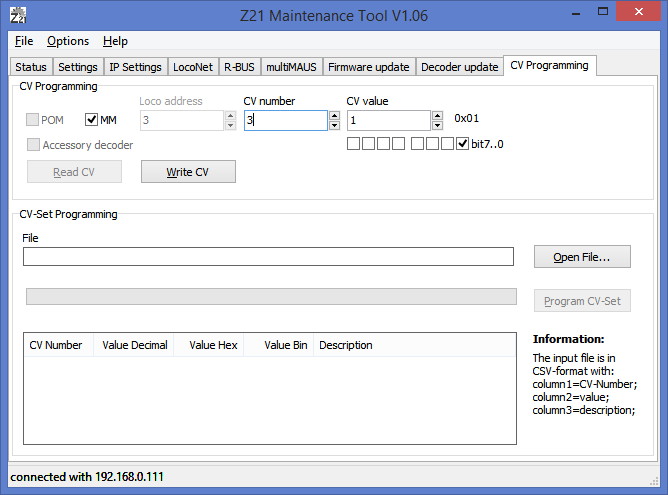668x495 pixels.
Task: Click the CV-Set File path field
Action: click(x=268, y=256)
